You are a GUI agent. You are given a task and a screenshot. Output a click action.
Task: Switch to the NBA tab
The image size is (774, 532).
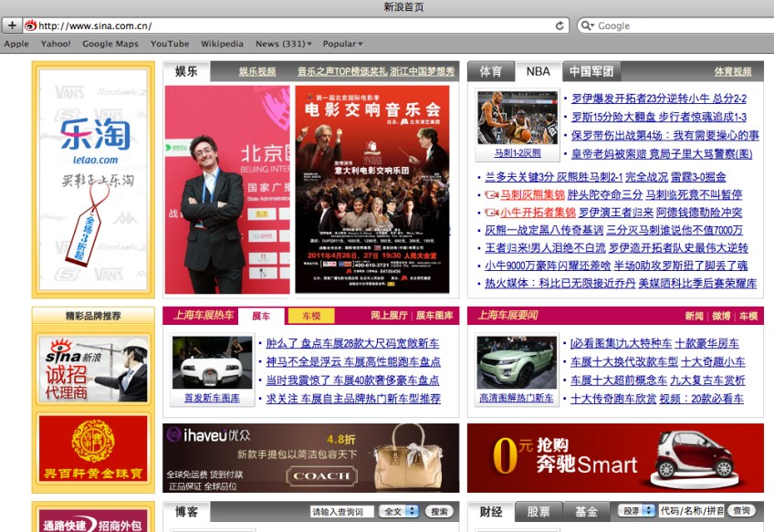538,71
